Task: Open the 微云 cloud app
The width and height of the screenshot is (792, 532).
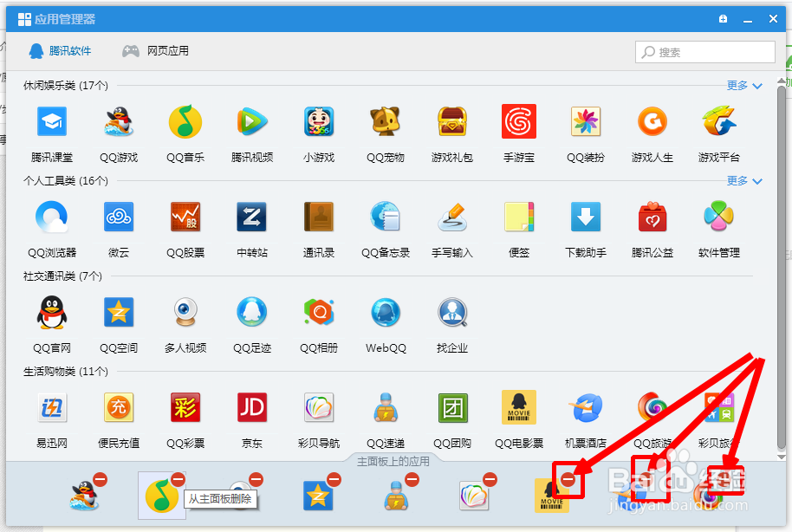Action: pyautogui.click(x=119, y=217)
